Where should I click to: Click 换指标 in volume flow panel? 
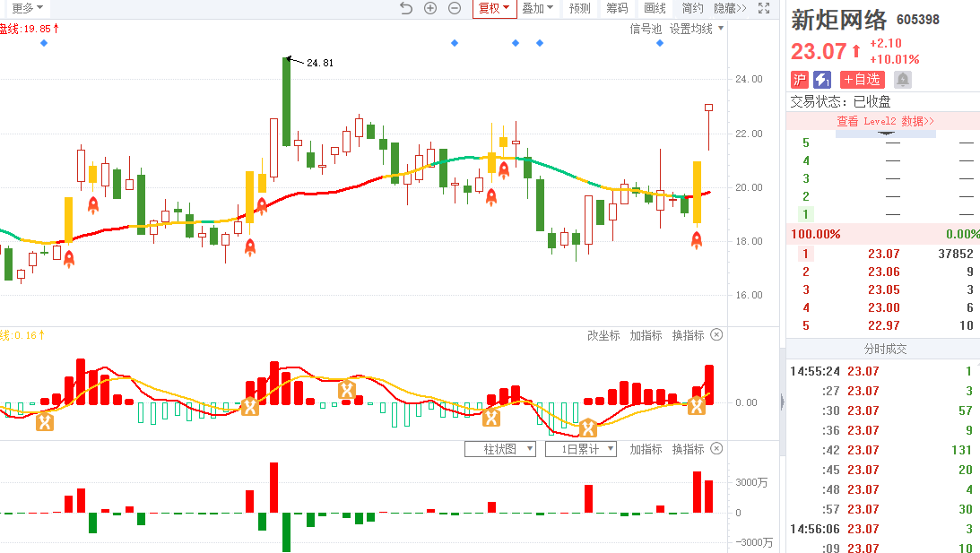pos(688,449)
